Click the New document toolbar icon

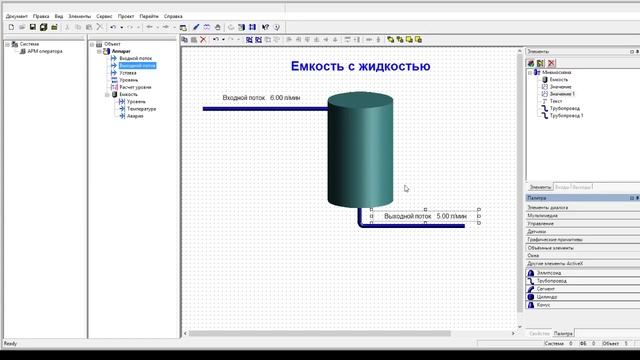pos(11,27)
